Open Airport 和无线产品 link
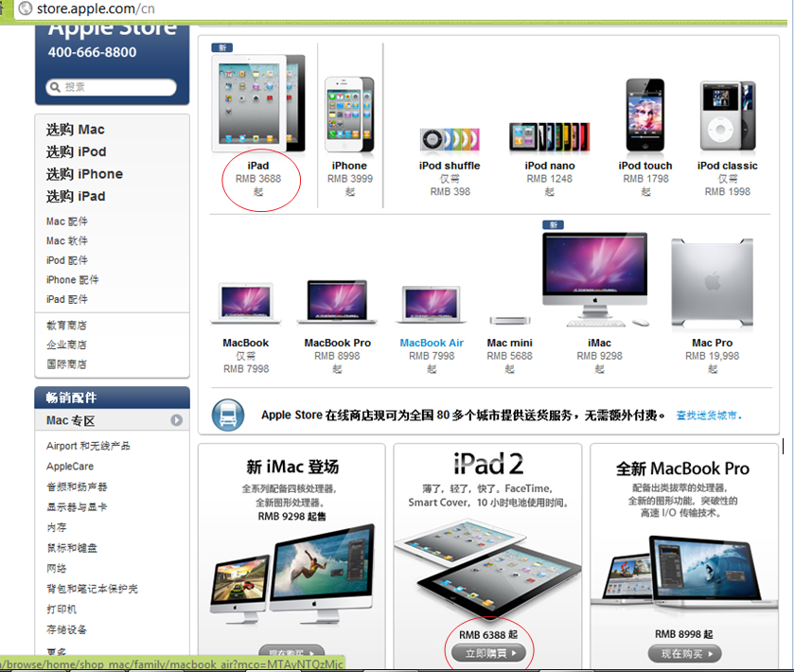This screenshot has width=794, height=672. [88, 446]
